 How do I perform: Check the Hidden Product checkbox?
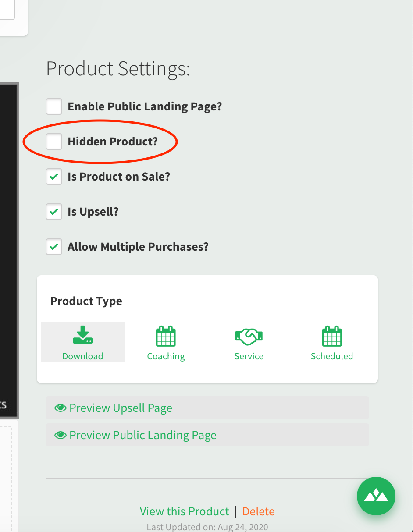54,142
